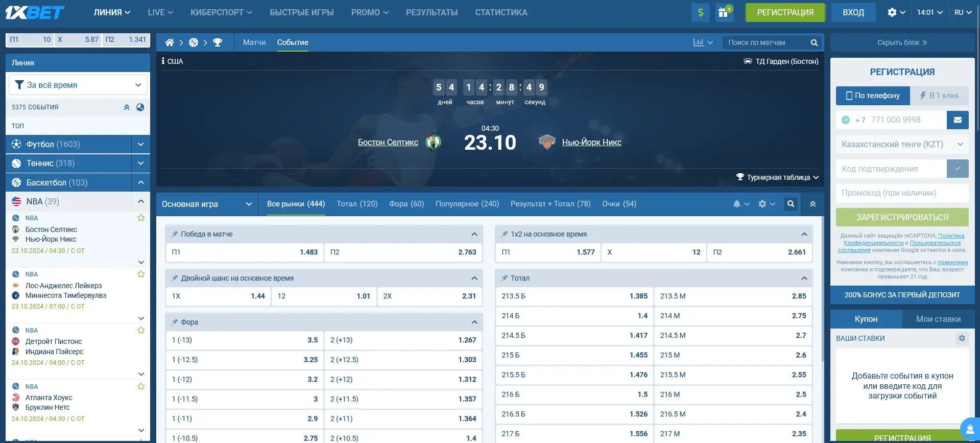980x443 pixels.
Task: Open the LIVE menu
Action: click(160, 12)
